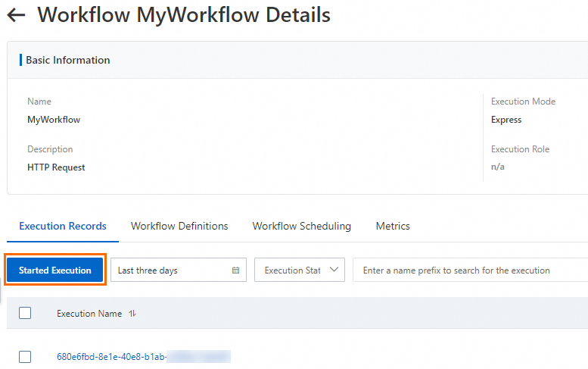Tick the select-all checkbox in table header
The height and width of the screenshot is (369, 588).
tap(25, 313)
